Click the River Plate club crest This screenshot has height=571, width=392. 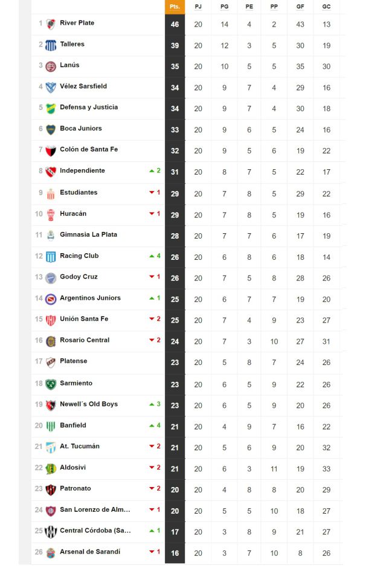51,24
